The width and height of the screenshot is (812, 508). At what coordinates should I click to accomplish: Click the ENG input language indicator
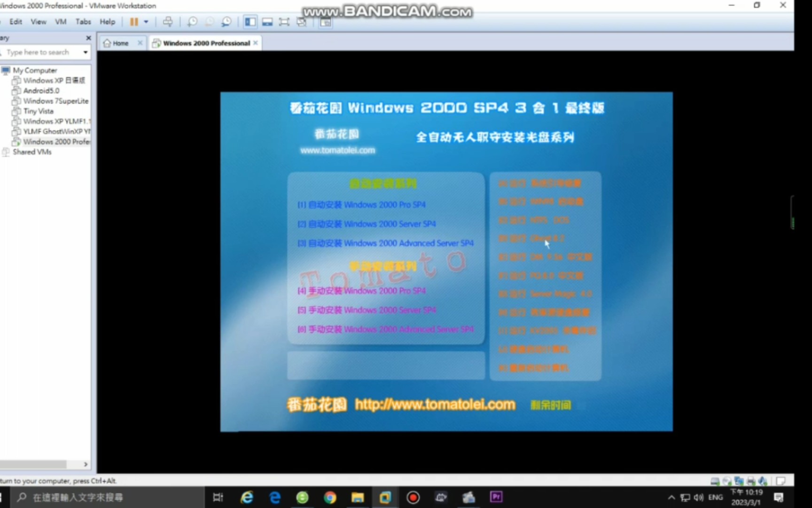point(716,497)
